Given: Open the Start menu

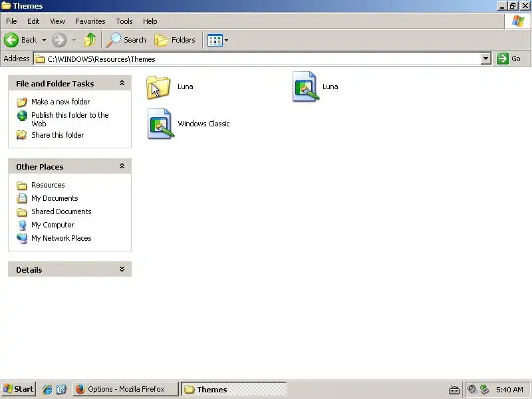Looking at the screenshot, I should coord(19,389).
